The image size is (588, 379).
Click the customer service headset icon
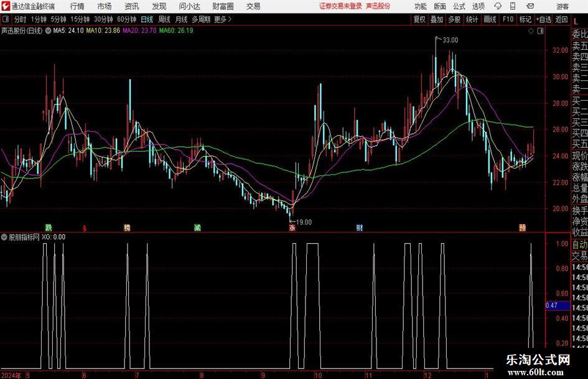coord(498,6)
